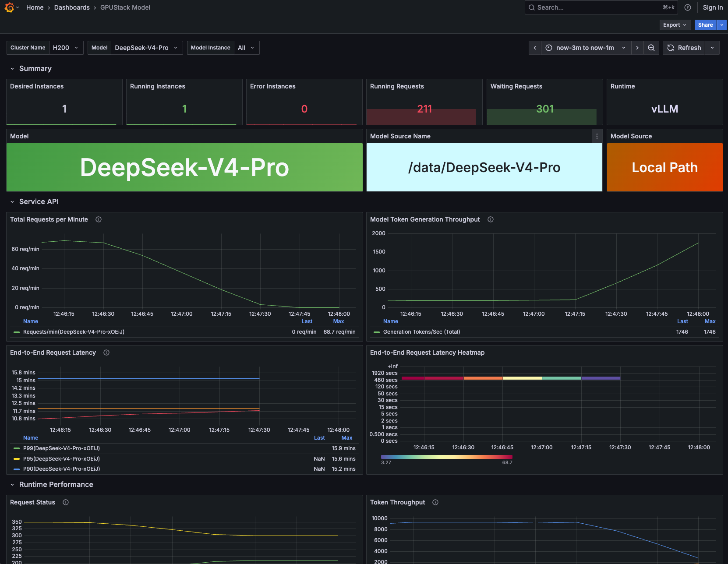Click the Sign in link
The height and width of the screenshot is (564, 728).
coord(713,7)
